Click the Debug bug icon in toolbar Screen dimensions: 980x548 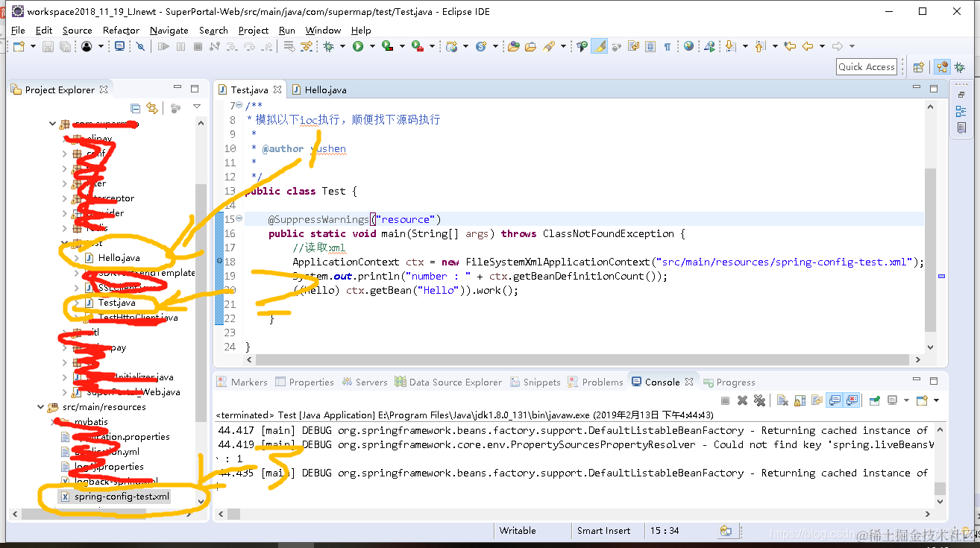329,46
